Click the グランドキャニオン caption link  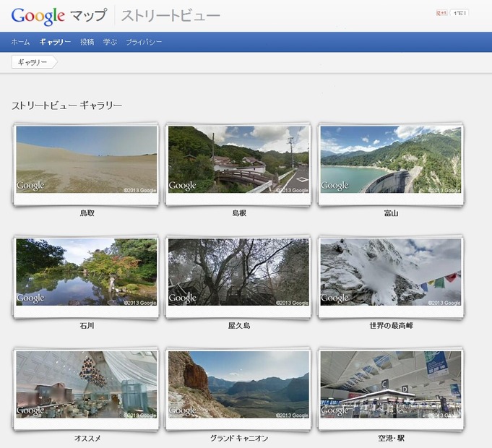click(239, 439)
